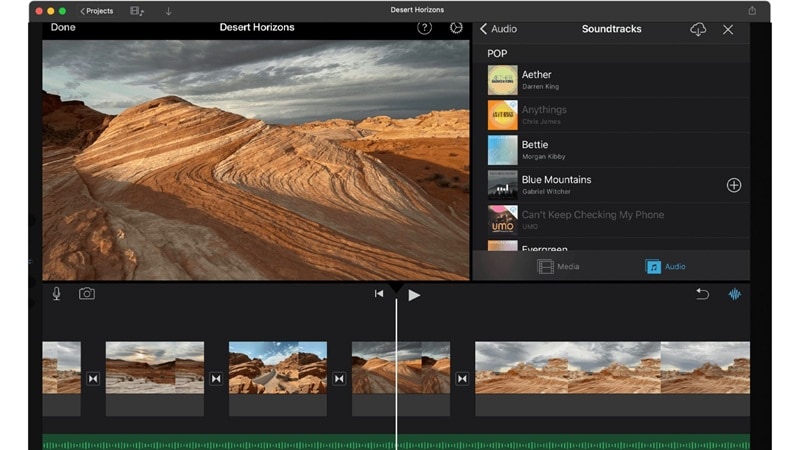Go back to Projects
Viewport: 800px width, 450px height.
[96, 11]
